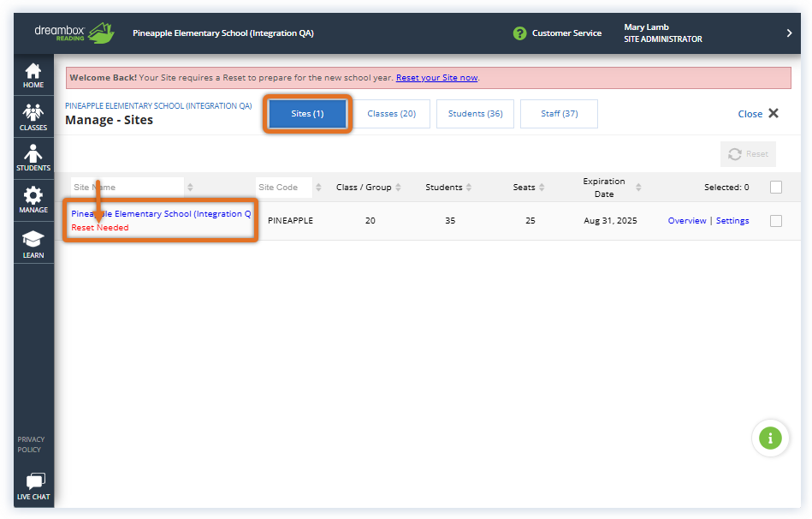Sort the Students column
This screenshot has width=812, height=519.
pyautogui.click(x=469, y=188)
